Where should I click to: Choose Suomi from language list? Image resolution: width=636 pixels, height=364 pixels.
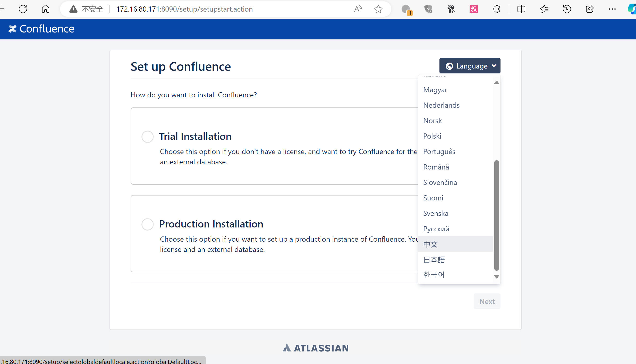(x=455, y=198)
